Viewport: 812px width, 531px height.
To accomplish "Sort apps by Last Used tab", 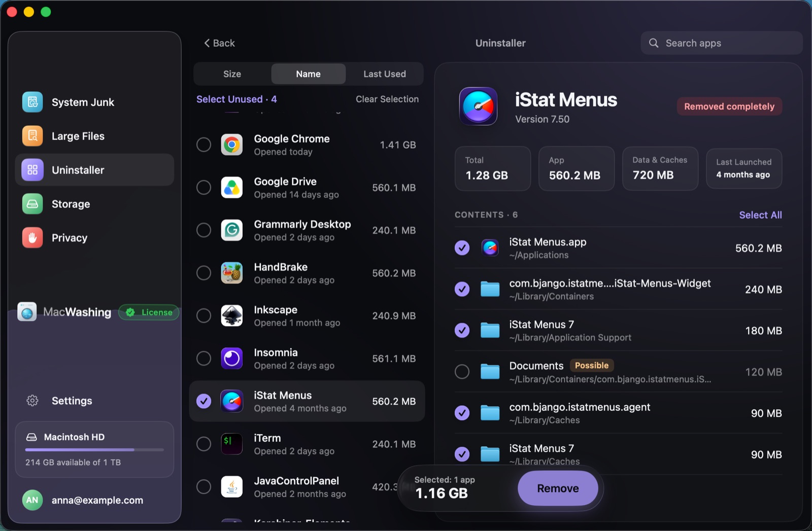I will tap(385, 74).
